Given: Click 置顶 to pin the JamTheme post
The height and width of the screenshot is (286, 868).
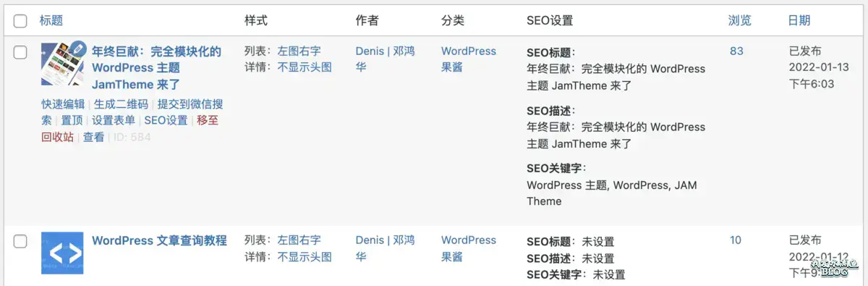Looking at the screenshot, I should 72,120.
